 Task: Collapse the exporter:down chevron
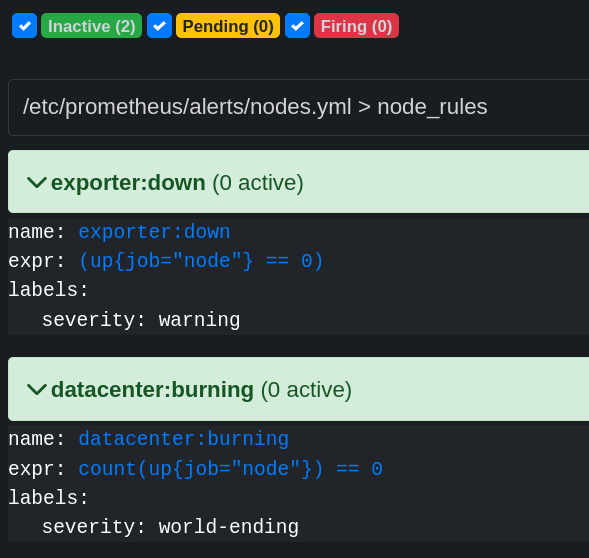point(37,183)
